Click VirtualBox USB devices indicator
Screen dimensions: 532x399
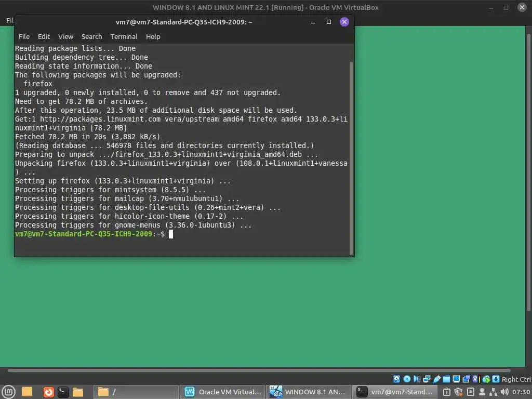click(436, 379)
